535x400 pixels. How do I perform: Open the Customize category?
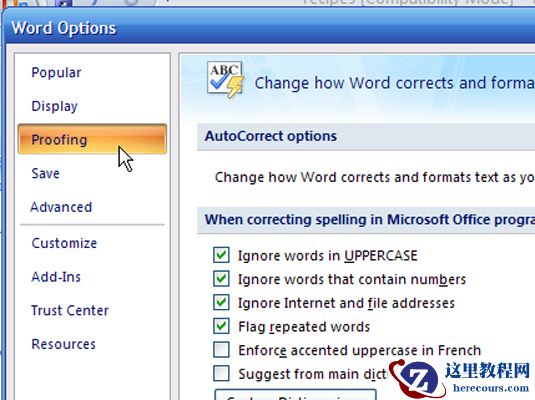(64, 243)
